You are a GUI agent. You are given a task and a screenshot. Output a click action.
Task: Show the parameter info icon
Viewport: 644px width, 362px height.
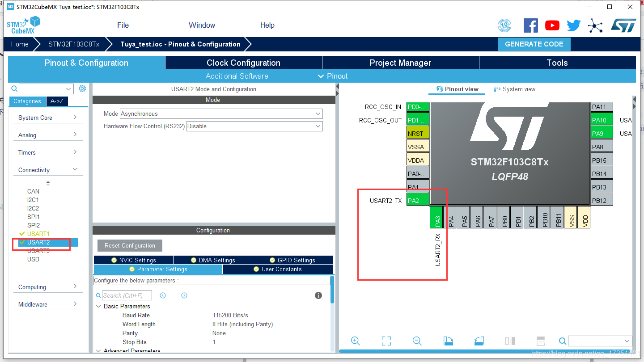(318, 295)
